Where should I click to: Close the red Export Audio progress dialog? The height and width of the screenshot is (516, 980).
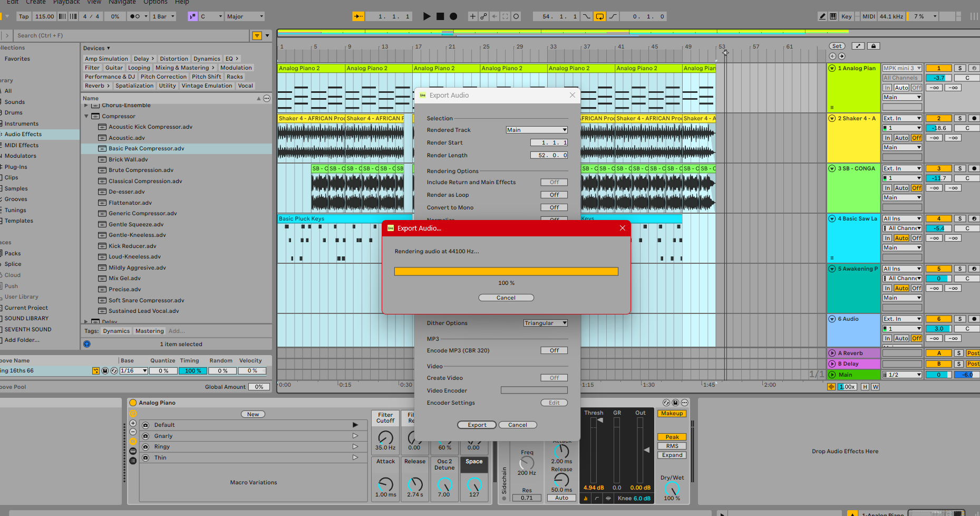(x=623, y=228)
